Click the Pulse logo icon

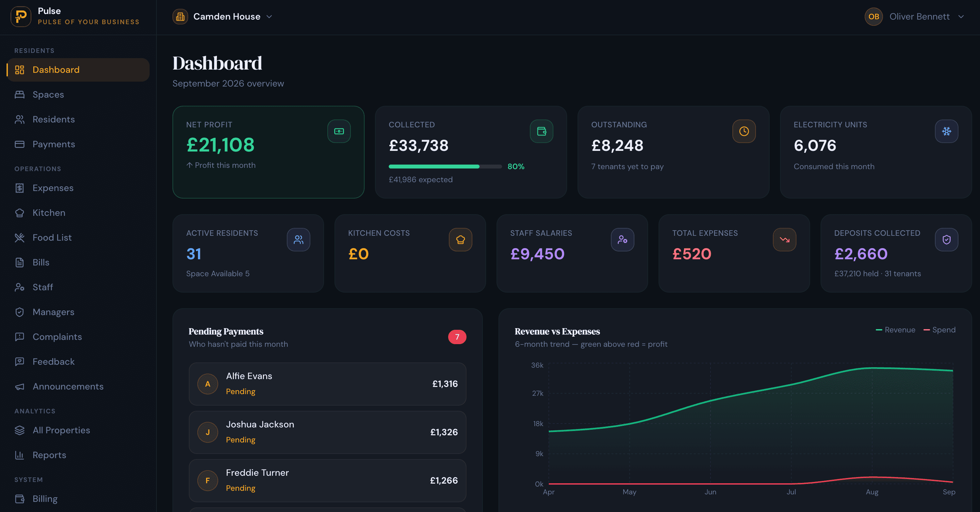[21, 17]
